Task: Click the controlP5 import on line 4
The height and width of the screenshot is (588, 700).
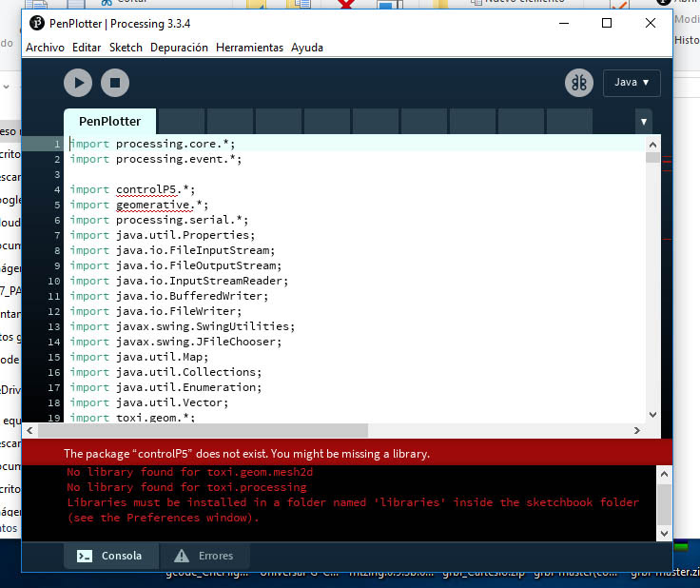Action: pyautogui.click(x=132, y=189)
